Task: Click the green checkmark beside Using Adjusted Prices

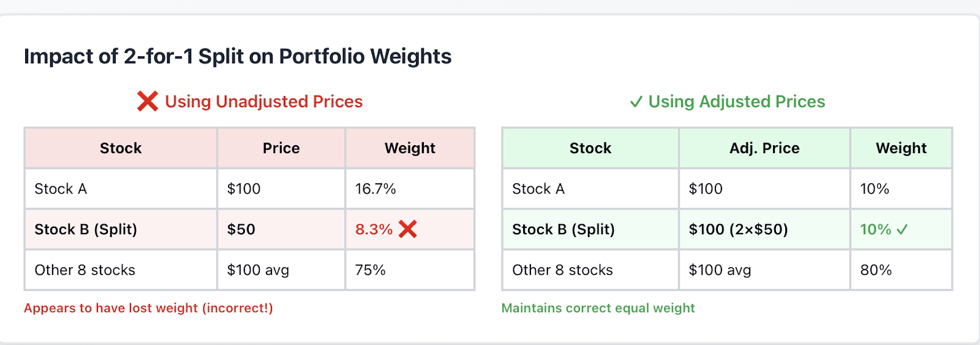Action: [x=636, y=102]
